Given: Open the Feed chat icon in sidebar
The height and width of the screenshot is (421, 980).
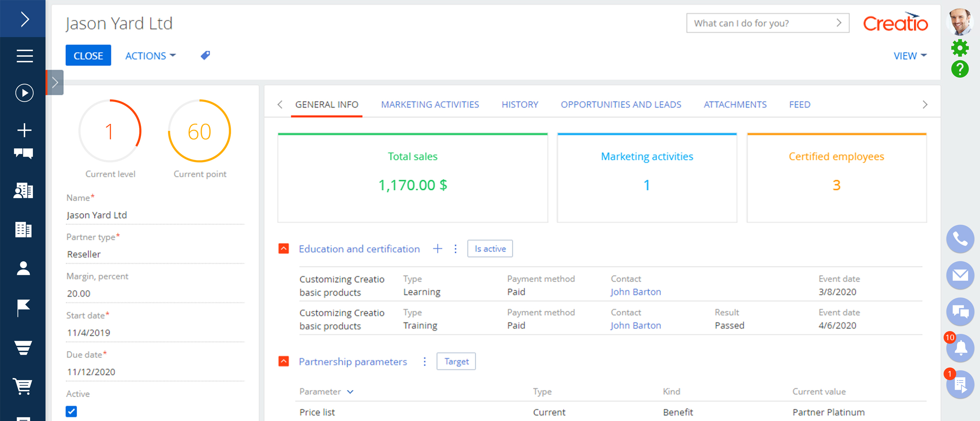Looking at the screenshot, I should [23, 153].
